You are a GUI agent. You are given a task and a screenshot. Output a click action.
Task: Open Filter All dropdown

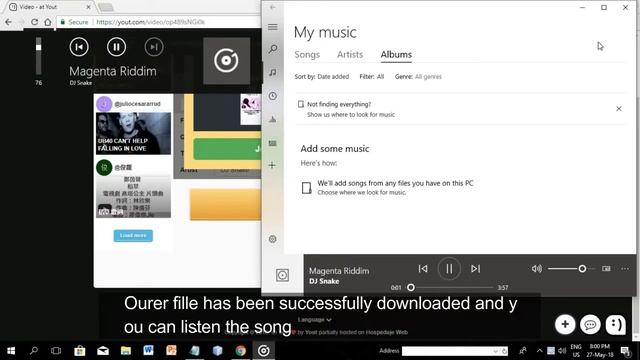[371, 77]
